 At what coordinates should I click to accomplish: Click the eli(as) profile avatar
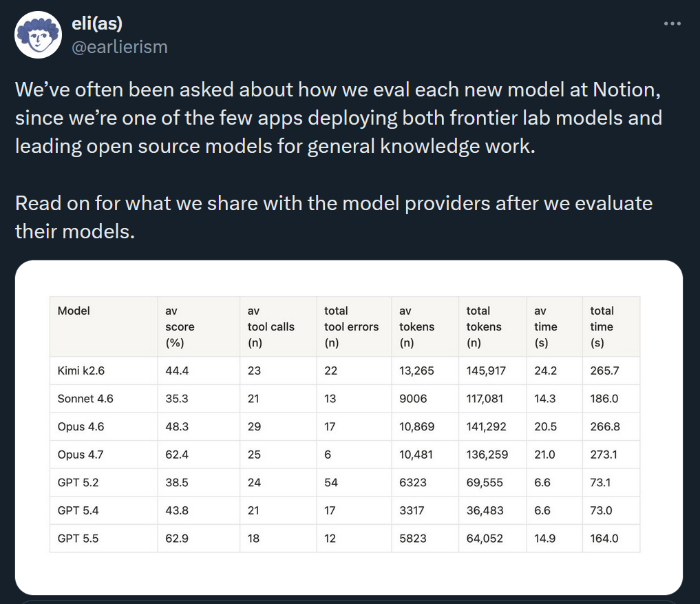coord(38,35)
